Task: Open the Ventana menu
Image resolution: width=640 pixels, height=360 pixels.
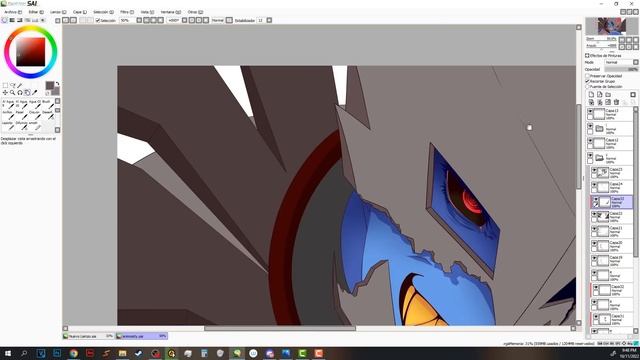Action: click(170, 12)
